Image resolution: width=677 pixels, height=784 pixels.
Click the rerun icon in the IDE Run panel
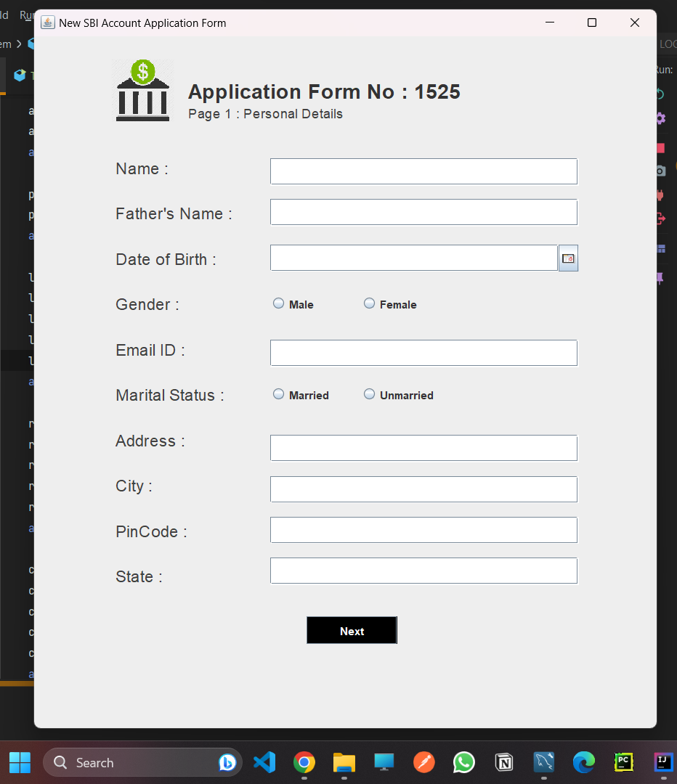pos(660,94)
